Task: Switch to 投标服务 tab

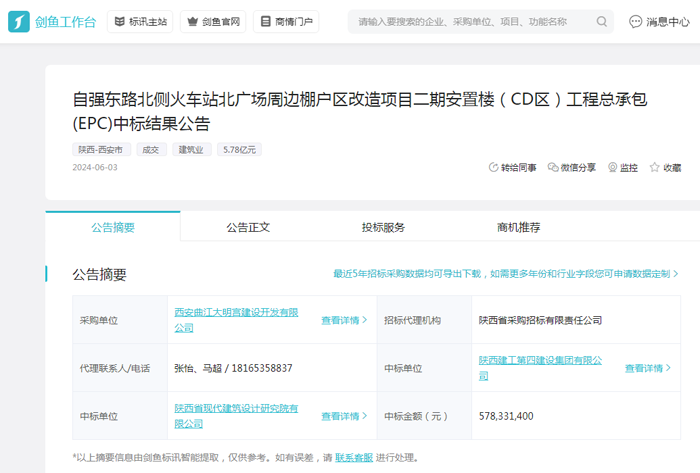Action: pyautogui.click(x=383, y=227)
